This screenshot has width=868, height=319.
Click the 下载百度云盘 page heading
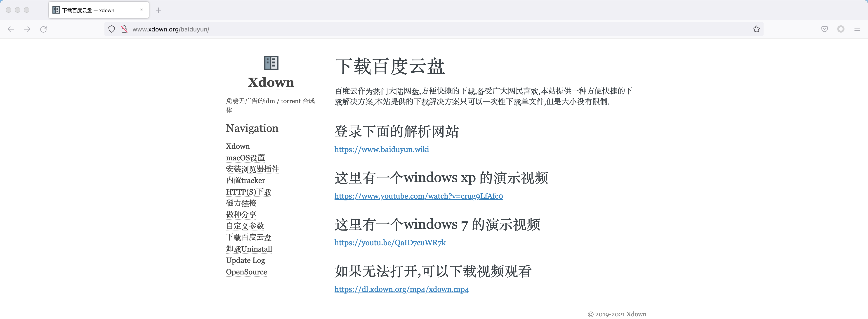point(390,66)
